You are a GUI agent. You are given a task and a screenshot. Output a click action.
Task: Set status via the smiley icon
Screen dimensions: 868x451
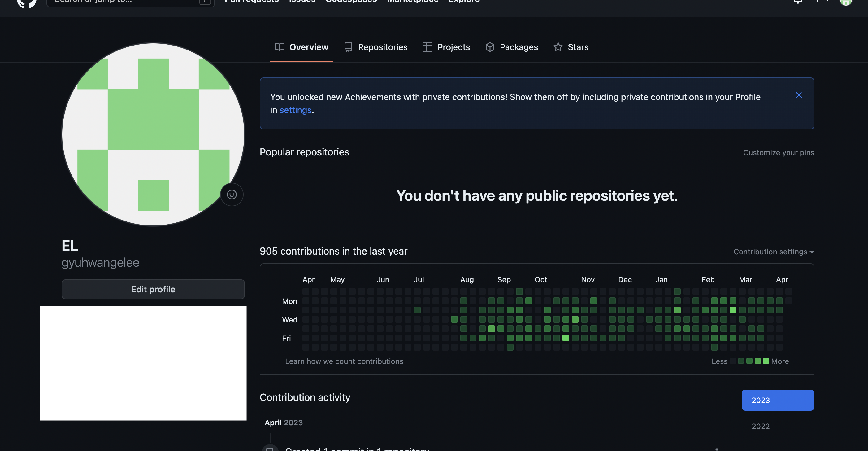point(232,195)
